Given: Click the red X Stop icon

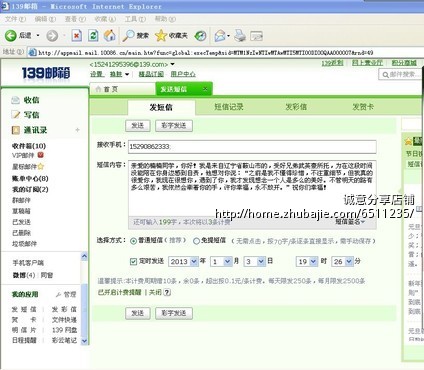Looking at the screenshot, I should click(x=77, y=35).
